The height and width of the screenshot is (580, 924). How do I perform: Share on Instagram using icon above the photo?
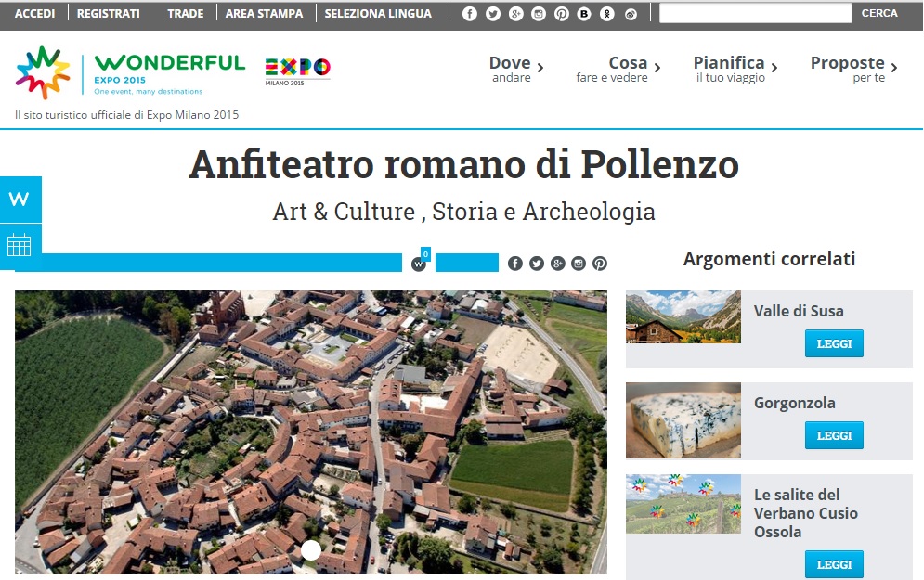point(579,264)
